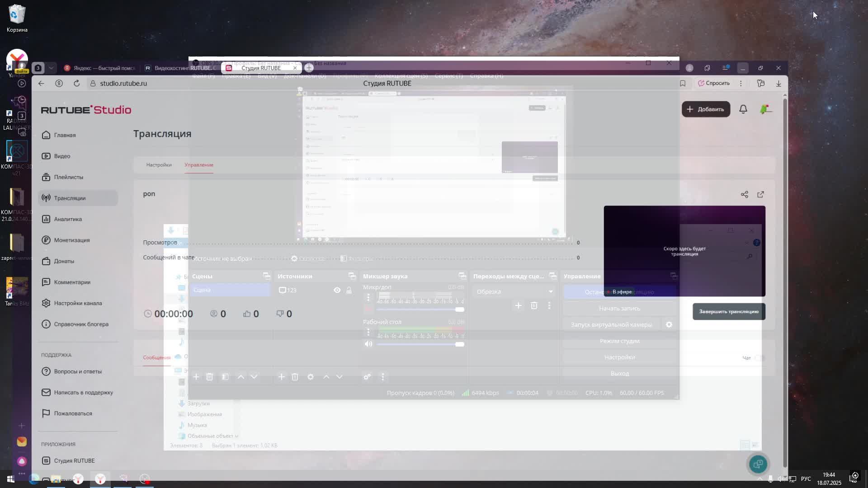Click the Трансляции sidebar item
The image size is (868, 488).
(x=70, y=198)
